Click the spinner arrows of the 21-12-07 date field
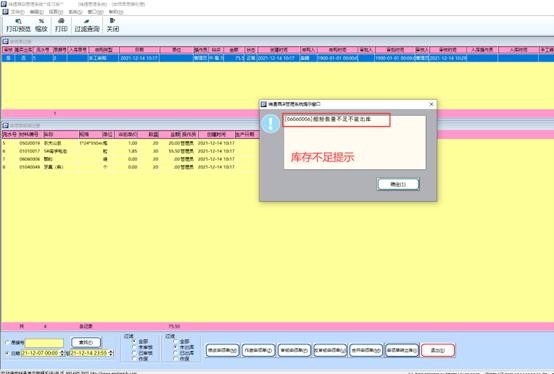This screenshot has height=374, width=554. tap(62, 353)
